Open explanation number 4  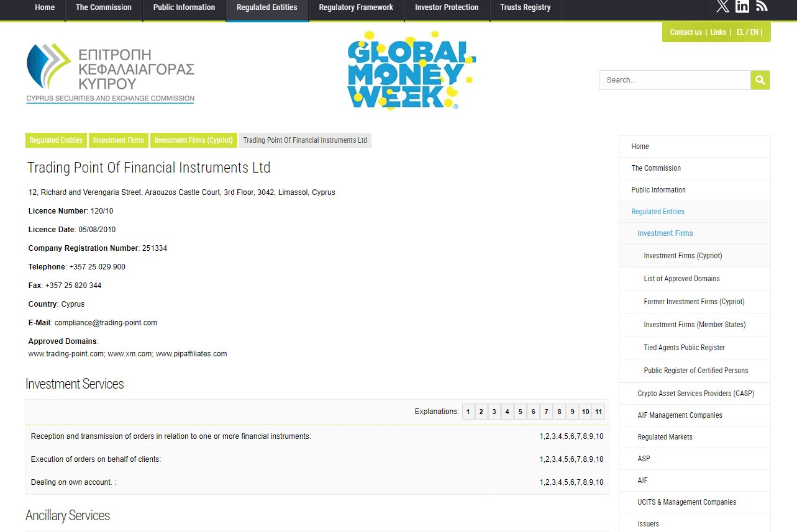coord(508,412)
